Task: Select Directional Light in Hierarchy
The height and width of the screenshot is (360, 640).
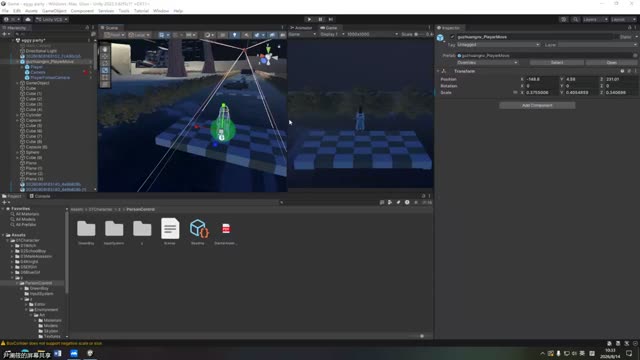Action: (x=41, y=51)
